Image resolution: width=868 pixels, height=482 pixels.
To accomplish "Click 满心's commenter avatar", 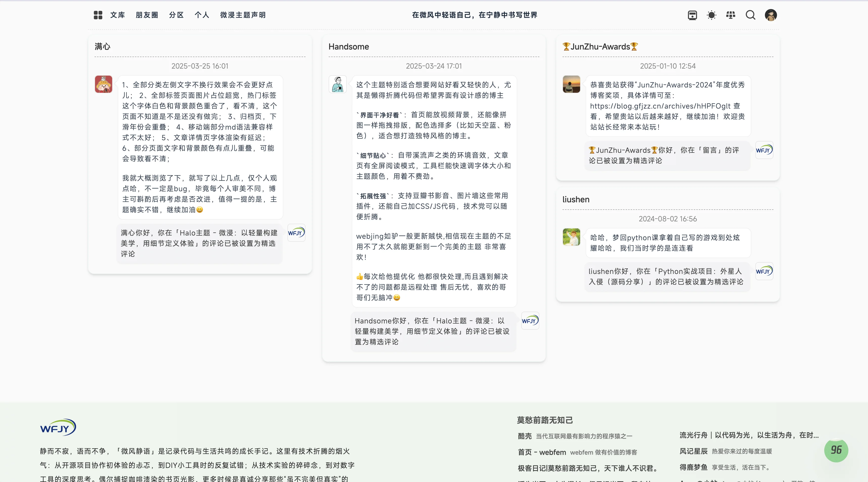I will point(103,84).
